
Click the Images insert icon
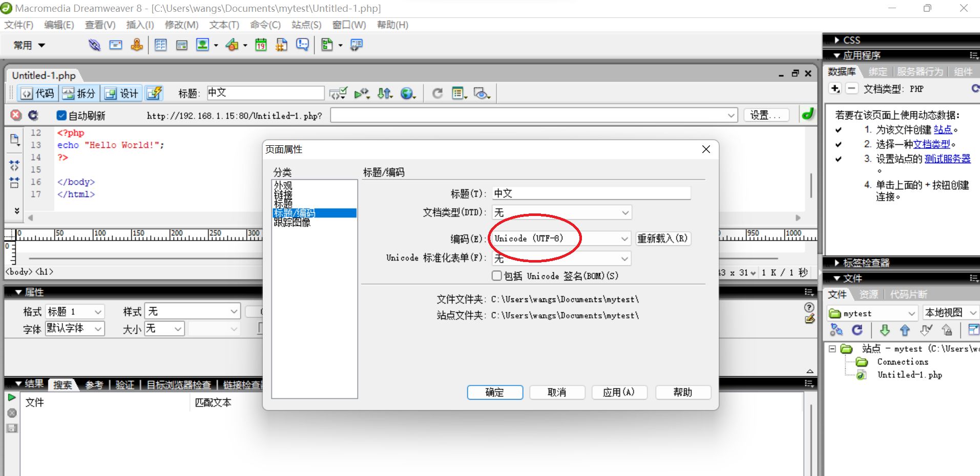(x=203, y=45)
